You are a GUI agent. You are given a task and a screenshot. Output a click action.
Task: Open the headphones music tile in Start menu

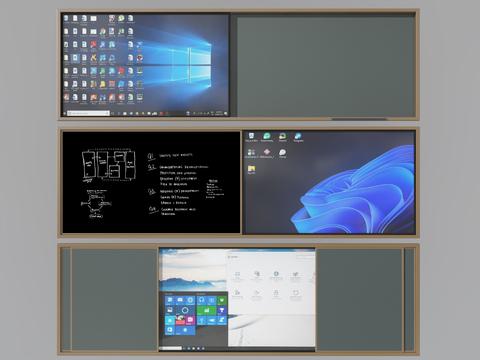point(201,300)
